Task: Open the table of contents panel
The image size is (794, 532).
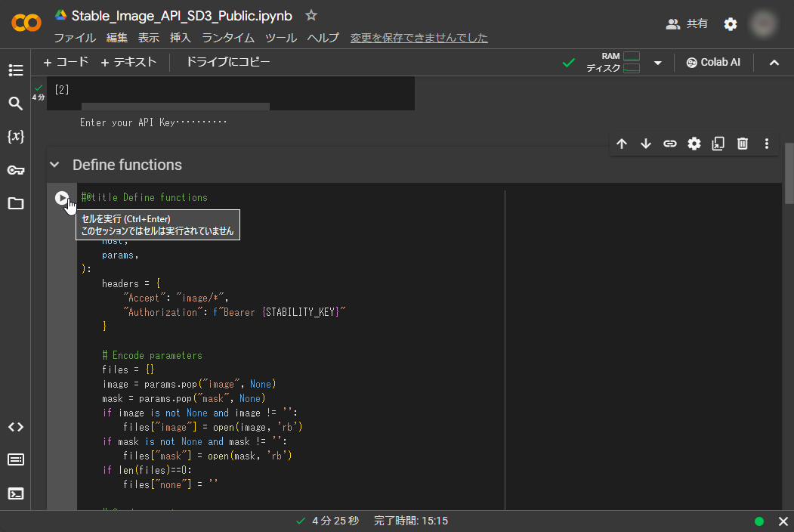Action: click(16, 70)
